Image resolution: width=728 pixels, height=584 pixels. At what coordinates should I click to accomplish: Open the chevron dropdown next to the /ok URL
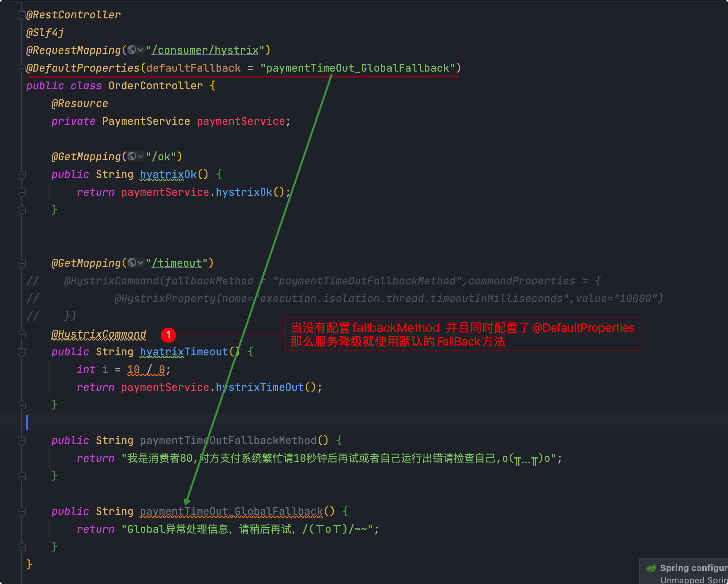point(141,156)
